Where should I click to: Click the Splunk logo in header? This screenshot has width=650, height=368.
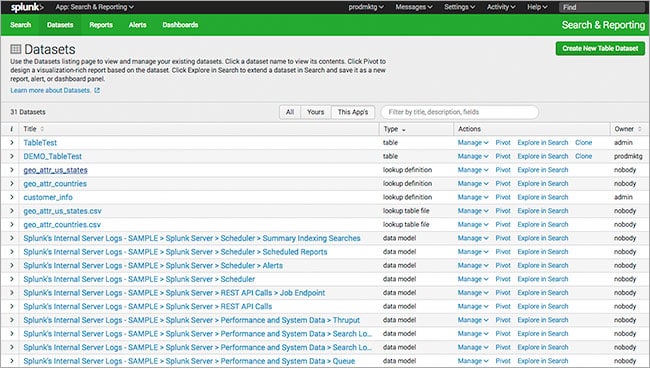click(27, 7)
